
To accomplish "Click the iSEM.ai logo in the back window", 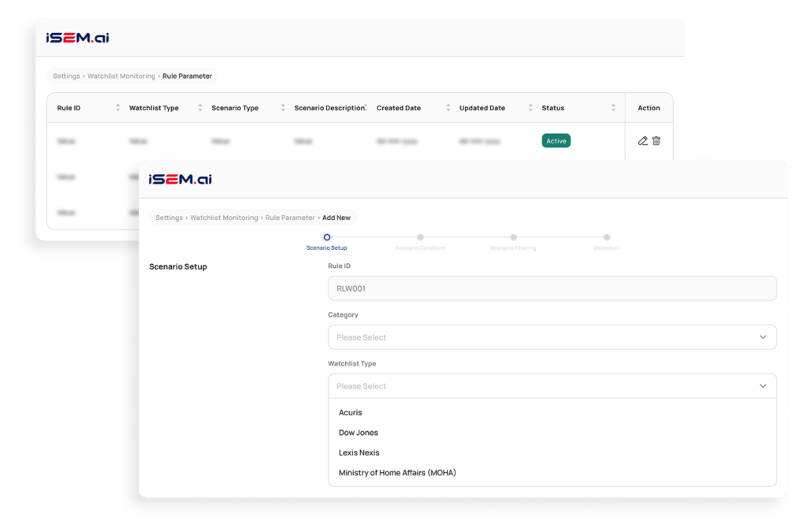I will pyautogui.click(x=77, y=37).
